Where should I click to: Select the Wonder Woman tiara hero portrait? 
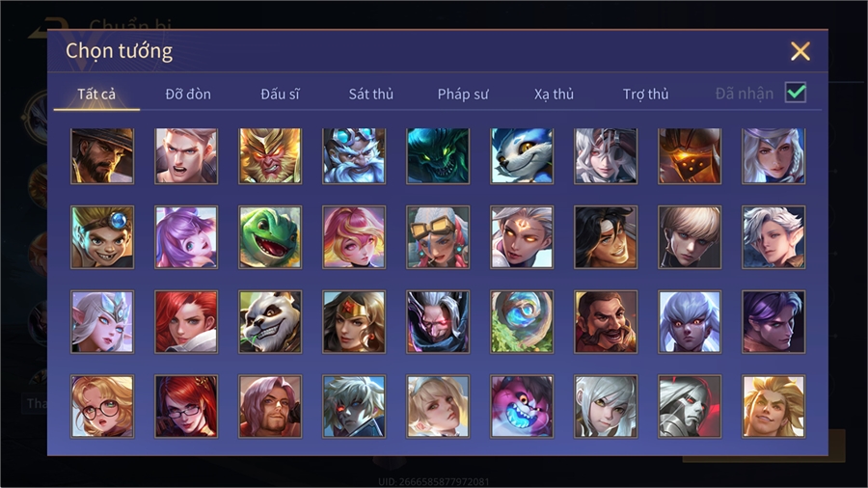tap(354, 322)
